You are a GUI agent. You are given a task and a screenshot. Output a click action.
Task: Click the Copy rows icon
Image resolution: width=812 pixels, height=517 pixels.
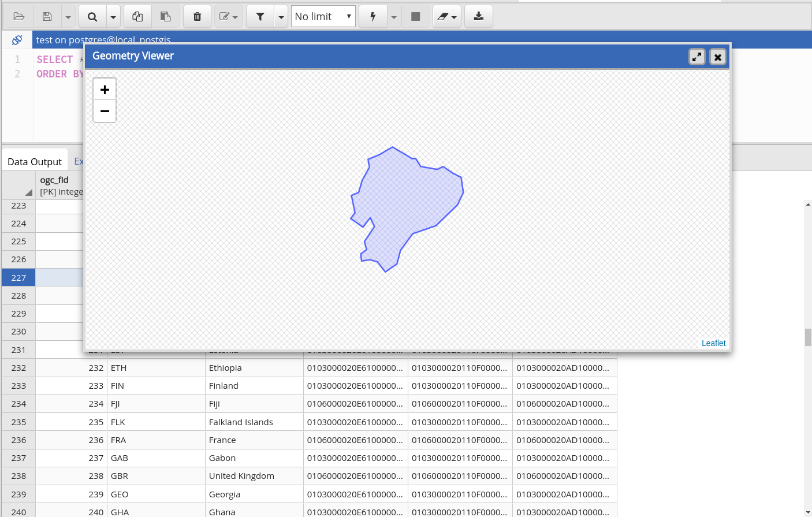coord(137,17)
